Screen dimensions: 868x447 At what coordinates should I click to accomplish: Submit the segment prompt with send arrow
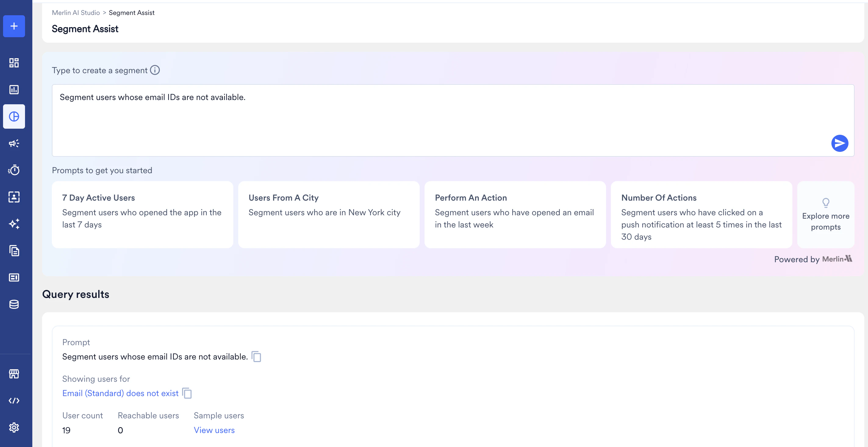pos(839,144)
